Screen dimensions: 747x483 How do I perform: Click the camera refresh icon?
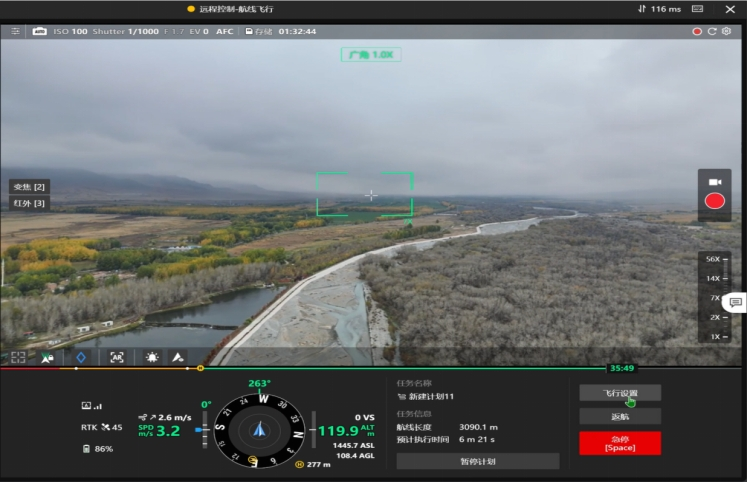tap(712, 31)
